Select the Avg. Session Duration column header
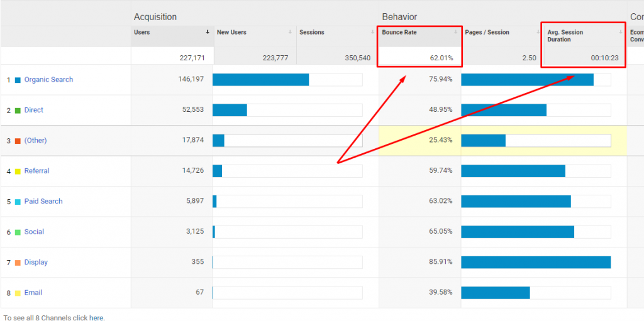Screen dimensions: 644x321 [565, 36]
